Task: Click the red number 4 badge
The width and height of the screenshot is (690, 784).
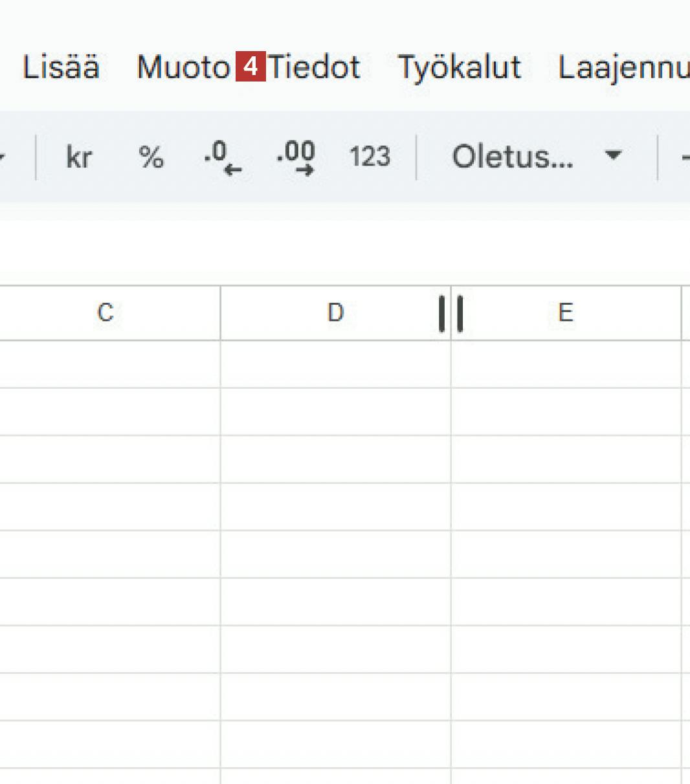Action: click(x=250, y=67)
